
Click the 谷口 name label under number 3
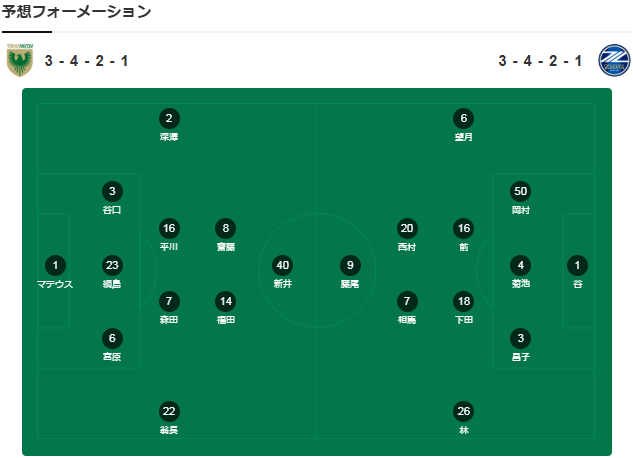click(x=112, y=210)
